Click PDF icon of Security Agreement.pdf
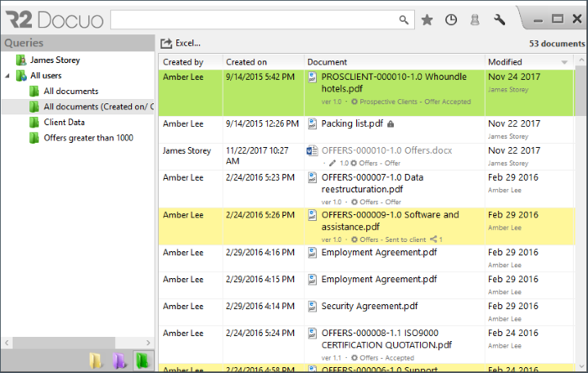 312,307
